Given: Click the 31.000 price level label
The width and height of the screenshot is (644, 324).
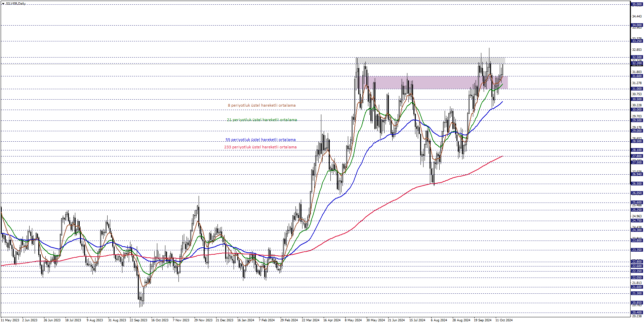Looking at the screenshot, I should tap(637, 89).
